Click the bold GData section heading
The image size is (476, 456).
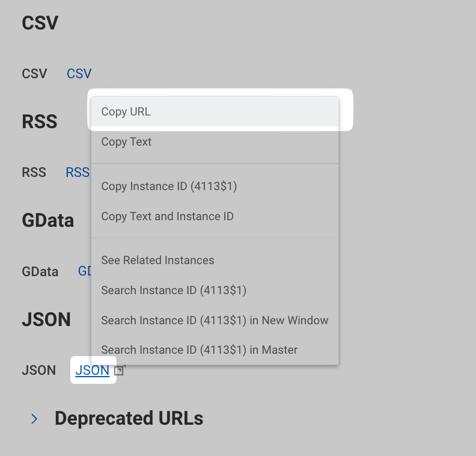pos(48,221)
